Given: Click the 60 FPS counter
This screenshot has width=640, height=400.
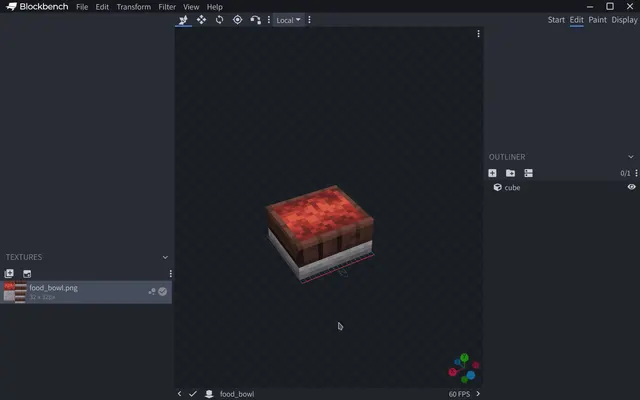Looking at the screenshot, I should (459, 394).
